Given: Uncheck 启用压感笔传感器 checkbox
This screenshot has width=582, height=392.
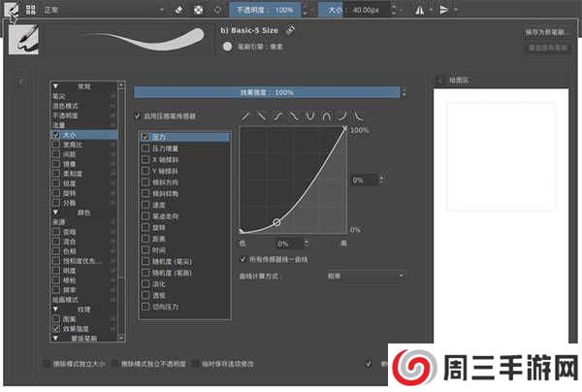Looking at the screenshot, I should click(x=137, y=116).
